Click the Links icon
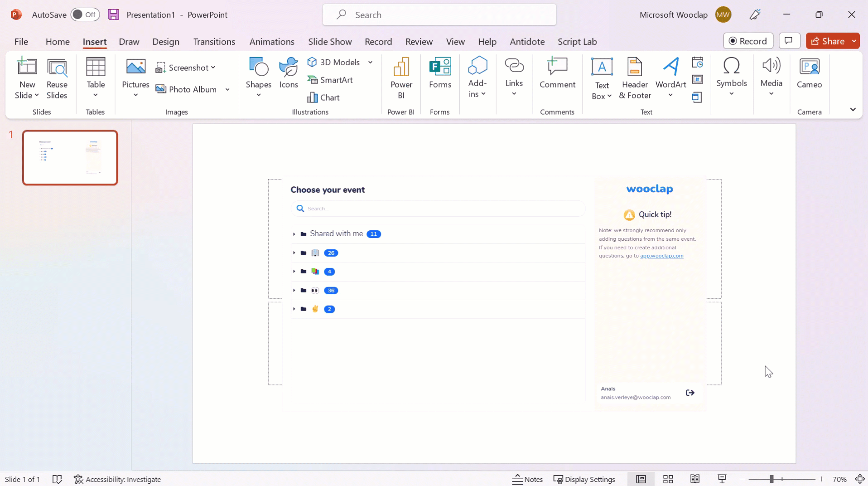This screenshot has height=486, width=868. pyautogui.click(x=514, y=66)
